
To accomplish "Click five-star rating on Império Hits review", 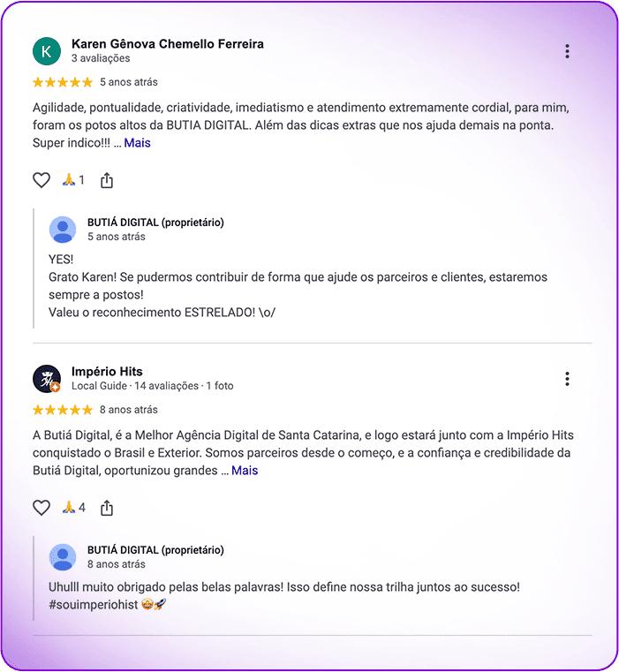I will (63, 410).
